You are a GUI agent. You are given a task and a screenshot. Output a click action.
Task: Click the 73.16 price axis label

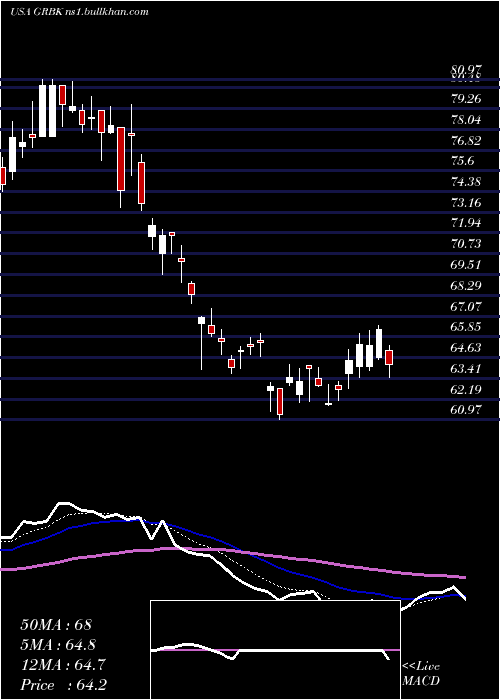pos(466,203)
